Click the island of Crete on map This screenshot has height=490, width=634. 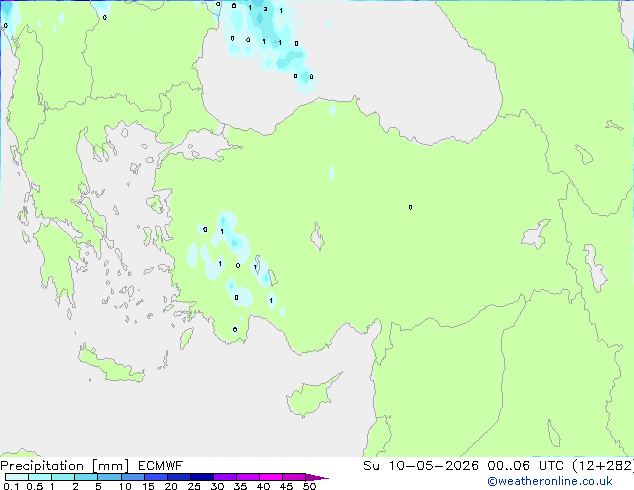[110, 366]
